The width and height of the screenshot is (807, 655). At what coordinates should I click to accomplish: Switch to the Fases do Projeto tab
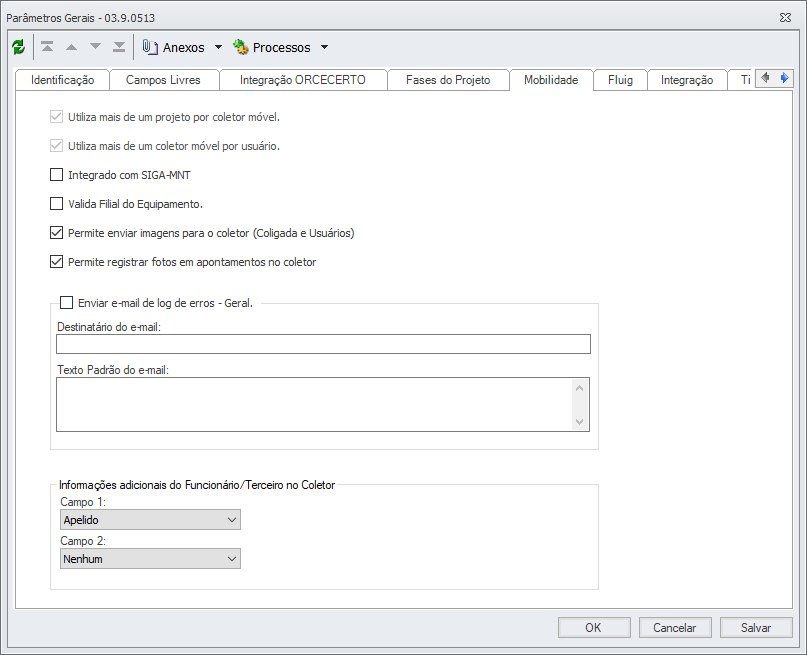coord(448,80)
